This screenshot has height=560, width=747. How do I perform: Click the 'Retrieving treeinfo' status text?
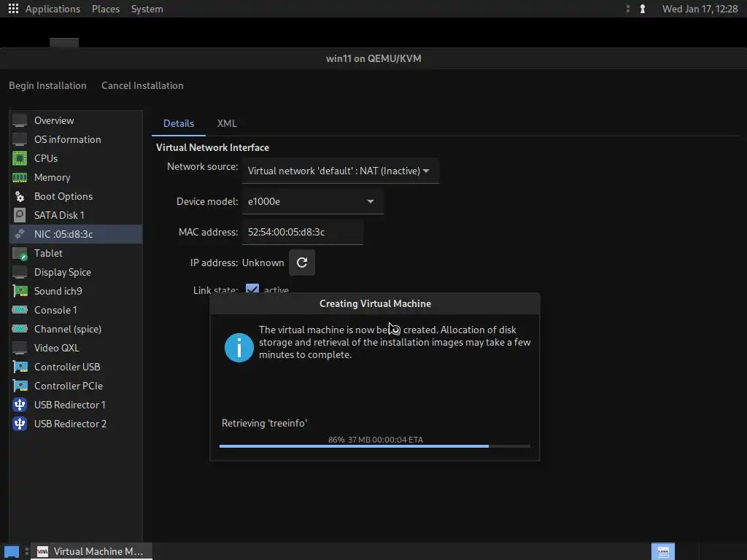264,423
